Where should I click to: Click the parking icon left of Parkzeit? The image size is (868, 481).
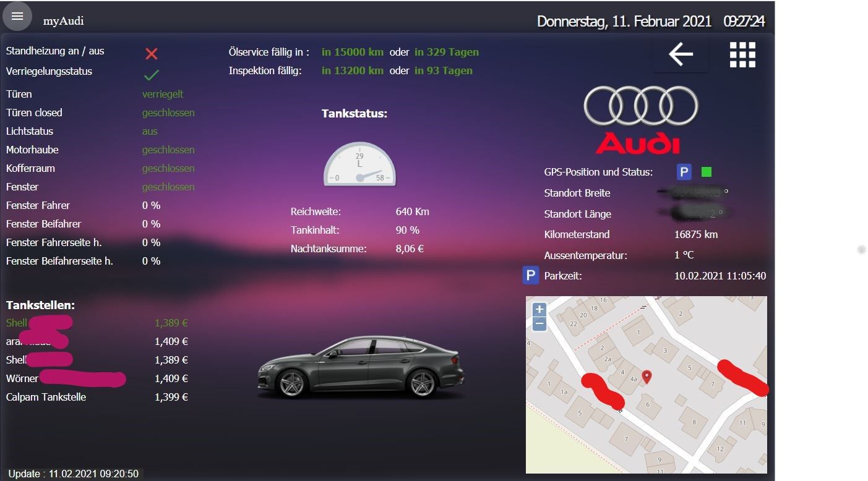531,275
